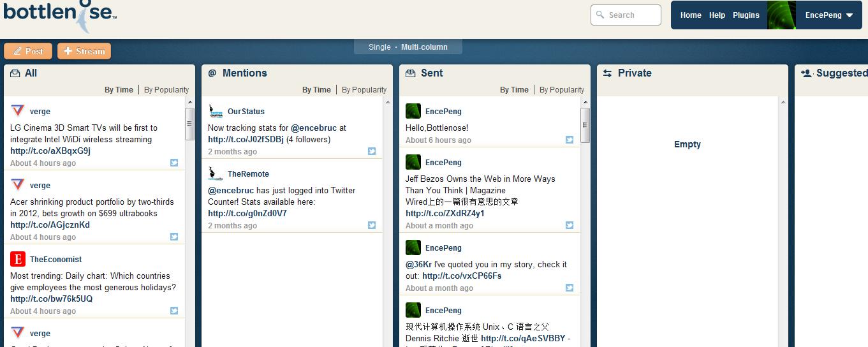Screen dimensions: 868x347
Task: Sort Mentions column By Time
Action: coord(316,90)
